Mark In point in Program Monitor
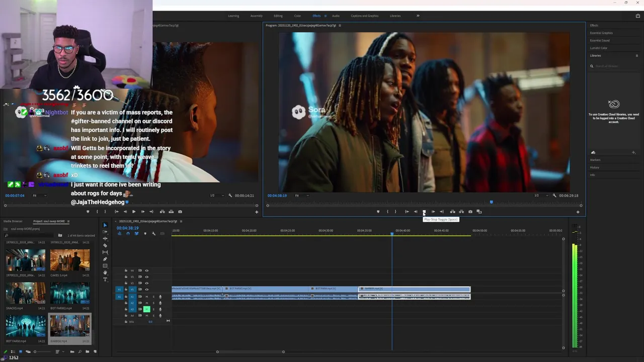 click(387, 212)
